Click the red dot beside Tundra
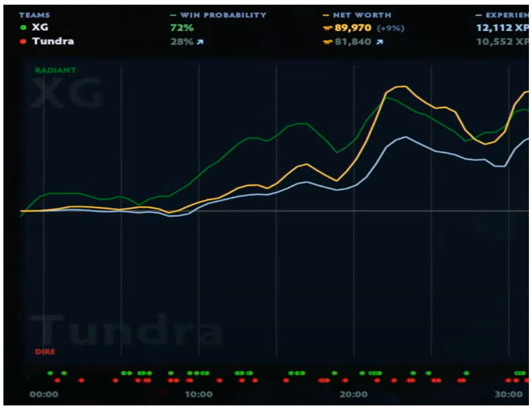 click(x=23, y=42)
